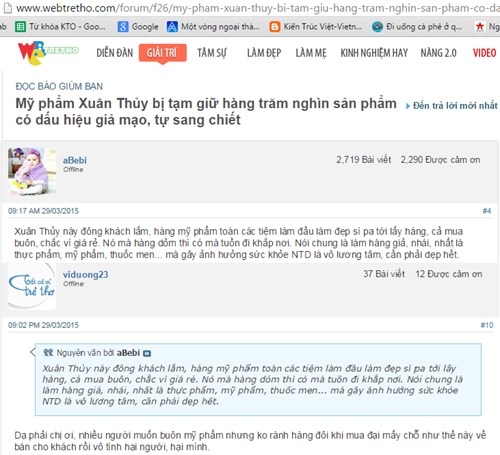Open the Google bookmark icon

pos(123,27)
